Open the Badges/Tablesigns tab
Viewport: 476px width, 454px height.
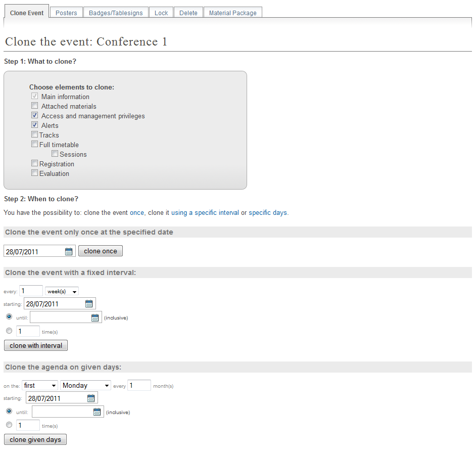coord(116,13)
